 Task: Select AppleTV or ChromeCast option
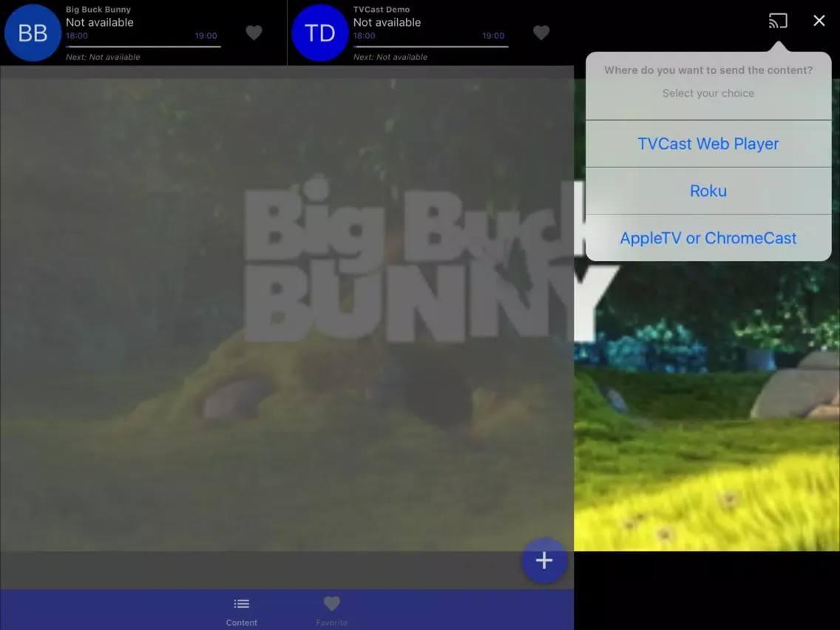[x=708, y=238]
